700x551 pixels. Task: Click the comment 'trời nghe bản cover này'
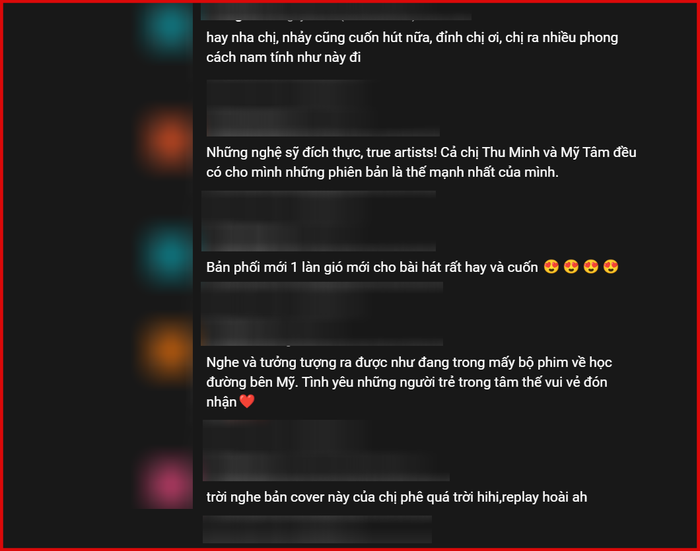396,497
